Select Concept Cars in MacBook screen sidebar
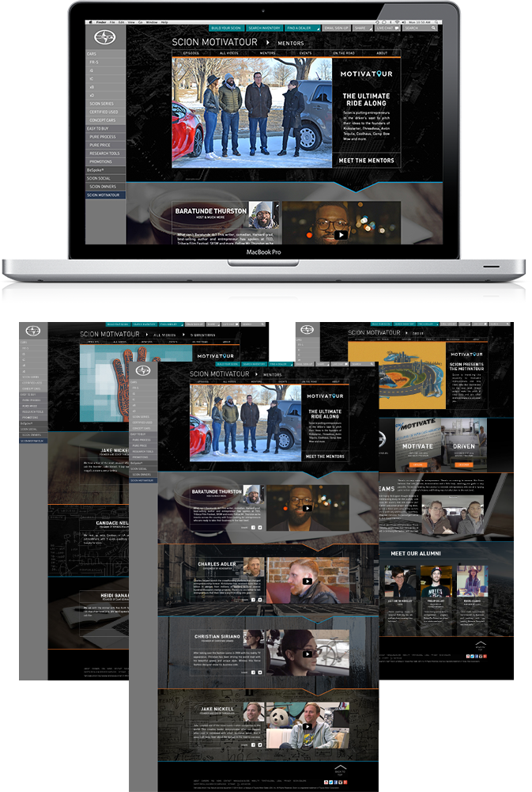The height and width of the screenshot is (792, 532). pos(105,120)
